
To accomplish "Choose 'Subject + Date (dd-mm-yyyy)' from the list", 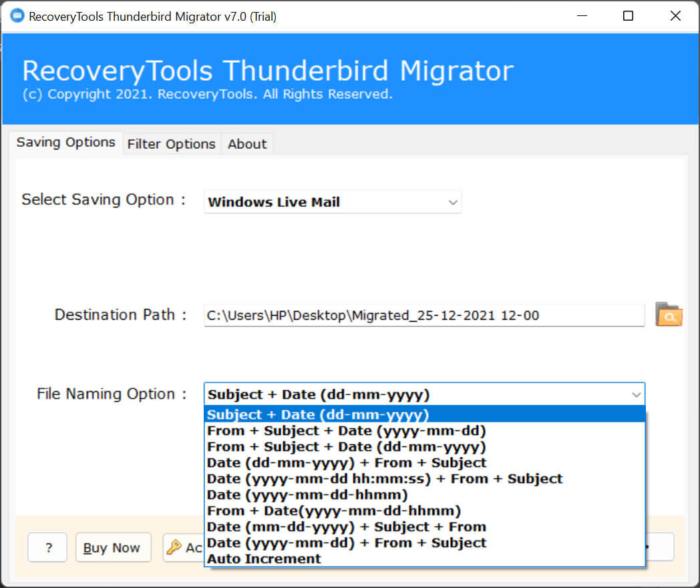I will [x=425, y=414].
